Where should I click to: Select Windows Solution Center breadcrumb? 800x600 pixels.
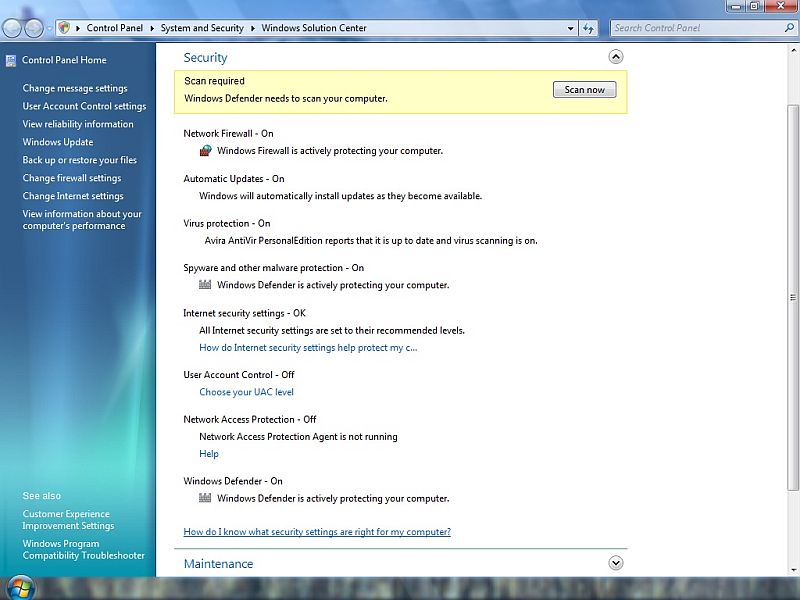(x=314, y=28)
